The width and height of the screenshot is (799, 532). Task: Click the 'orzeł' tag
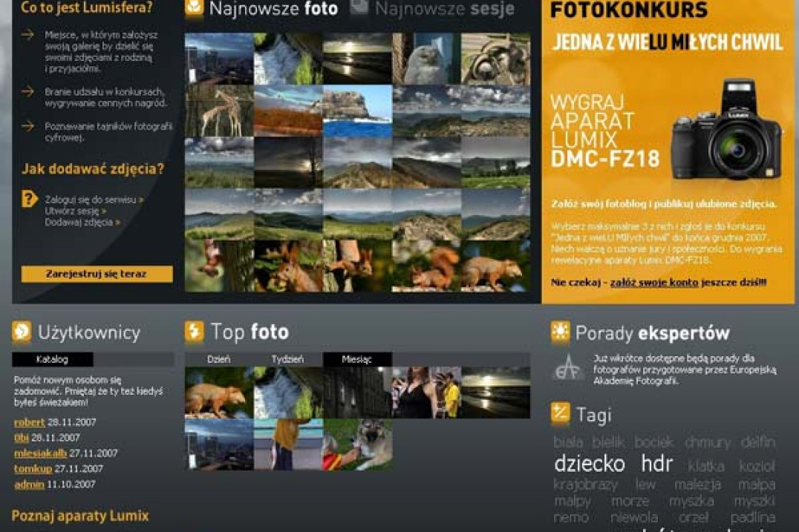[693, 518]
